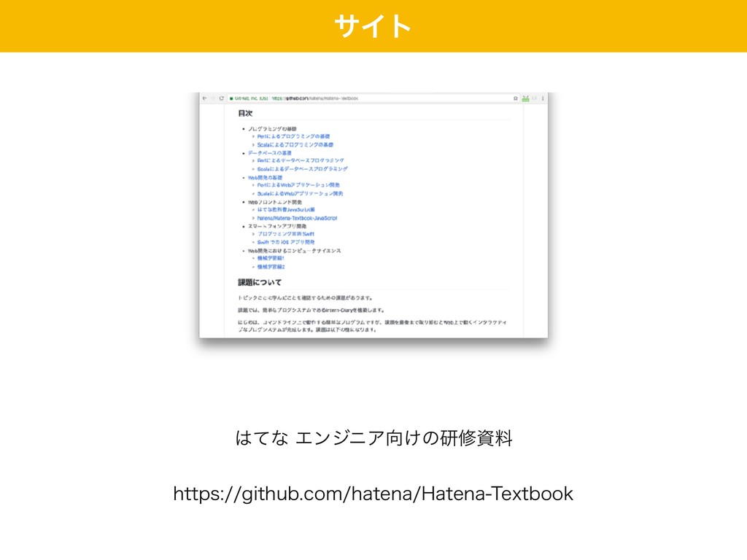Screen dimensions: 747x560
Task: Click the 課題について heading
Action: [260, 282]
